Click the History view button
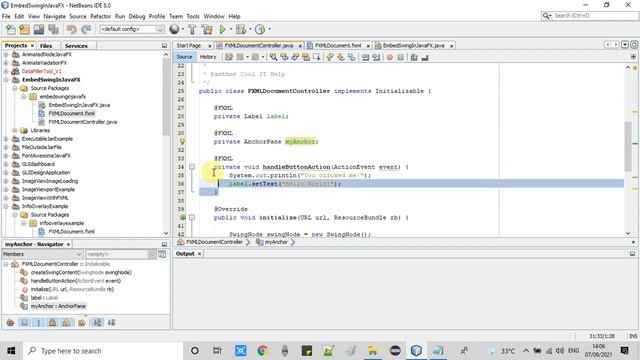640x360 pixels. point(208,57)
